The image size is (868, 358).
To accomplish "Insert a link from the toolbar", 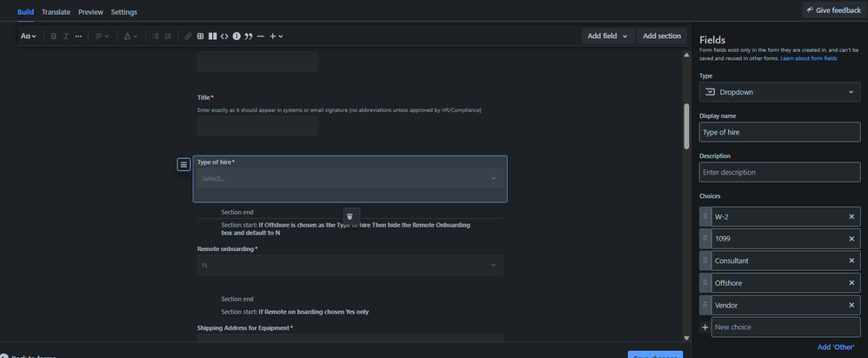I will pyautogui.click(x=188, y=36).
